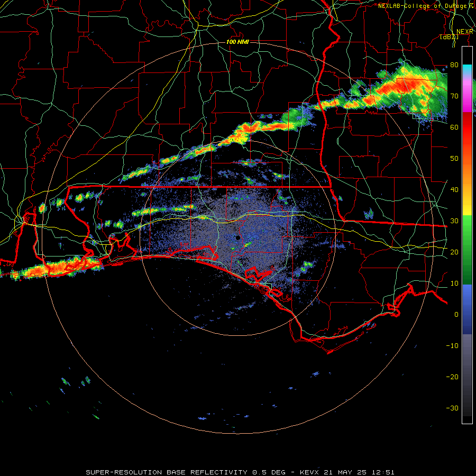This screenshot has width=476, height=476.
Task: Click the black radar site dot at center
Action: [238, 237]
